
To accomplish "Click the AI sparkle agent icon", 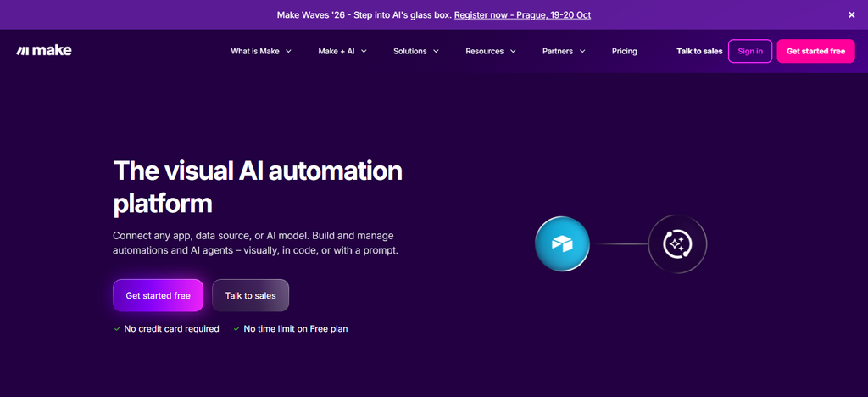I will click(x=677, y=243).
